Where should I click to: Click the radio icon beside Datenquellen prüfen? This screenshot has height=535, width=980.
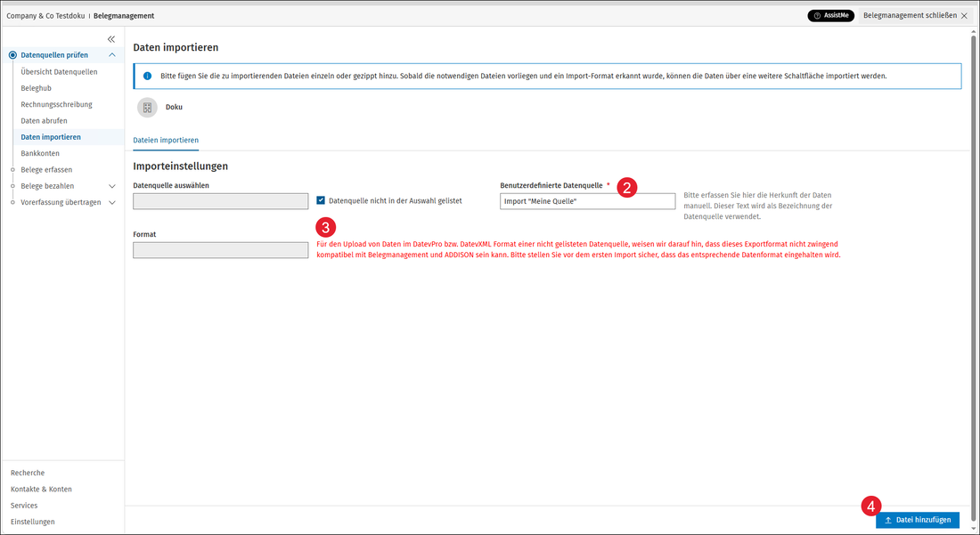[12, 55]
